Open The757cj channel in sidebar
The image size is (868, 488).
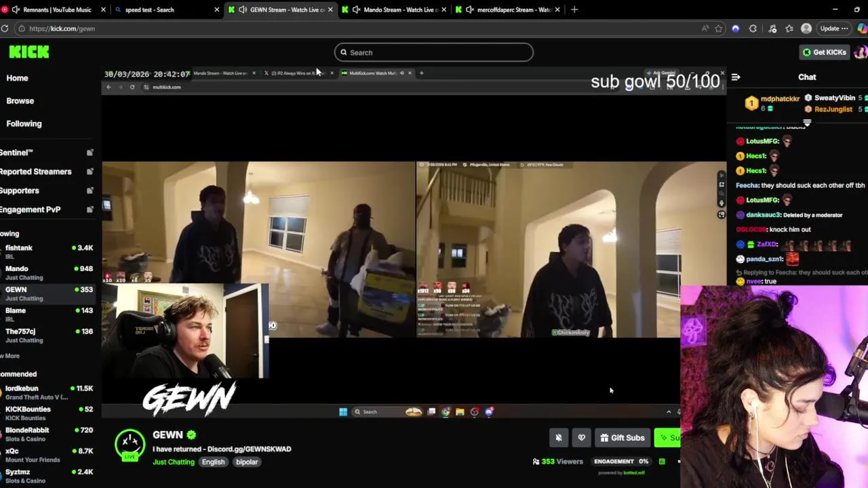coord(47,336)
